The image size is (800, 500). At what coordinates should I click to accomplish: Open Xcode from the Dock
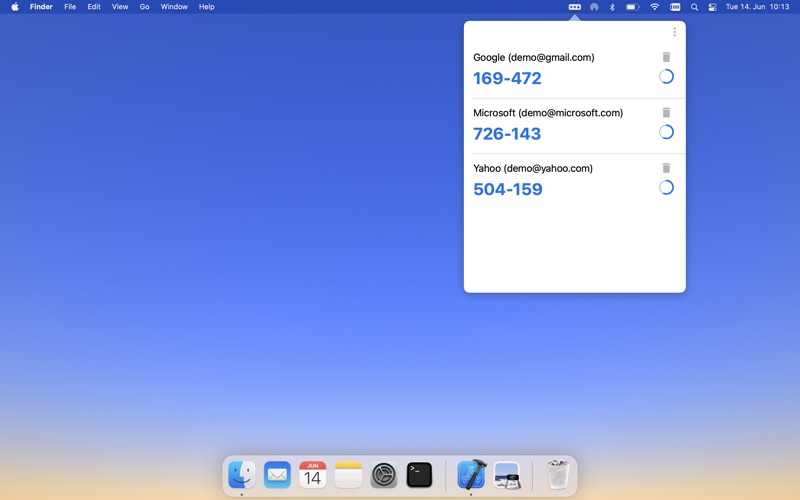click(x=471, y=475)
